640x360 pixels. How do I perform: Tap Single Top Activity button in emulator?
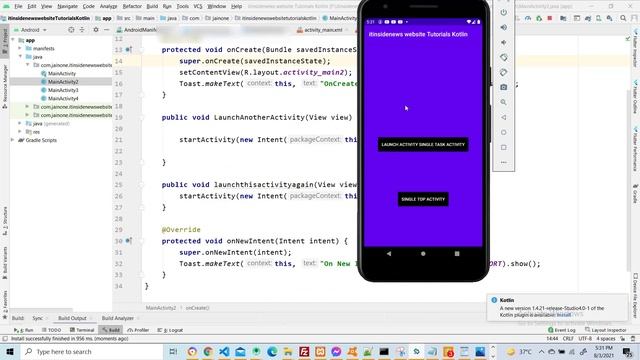(x=423, y=199)
